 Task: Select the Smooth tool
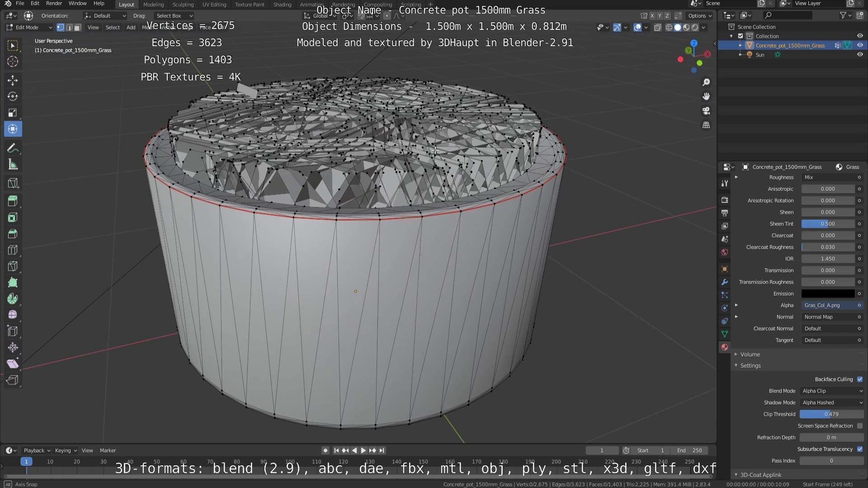(x=13, y=315)
